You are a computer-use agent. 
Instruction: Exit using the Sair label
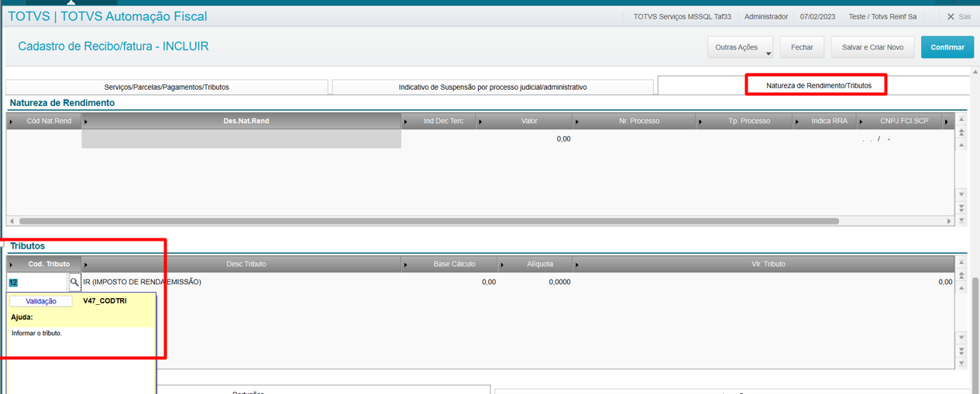point(965,16)
